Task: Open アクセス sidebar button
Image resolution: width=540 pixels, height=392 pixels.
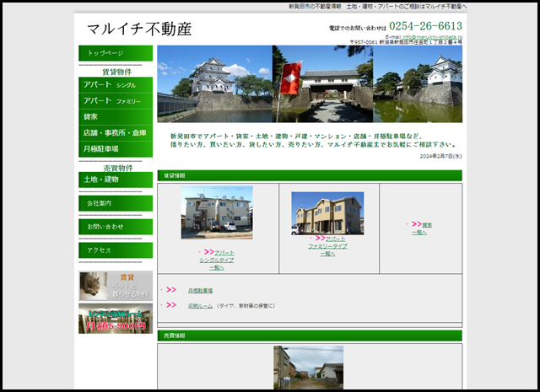Action: [x=116, y=250]
